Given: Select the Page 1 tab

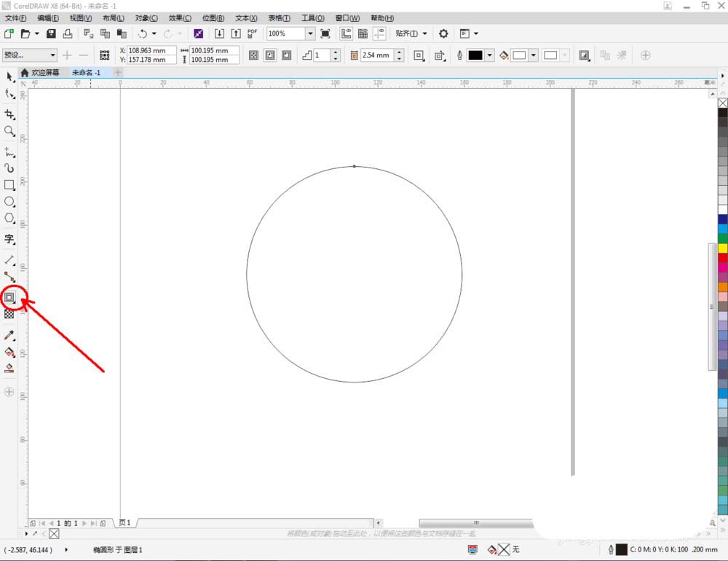Looking at the screenshot, I should pyautogui.click(x=124, y=523).
